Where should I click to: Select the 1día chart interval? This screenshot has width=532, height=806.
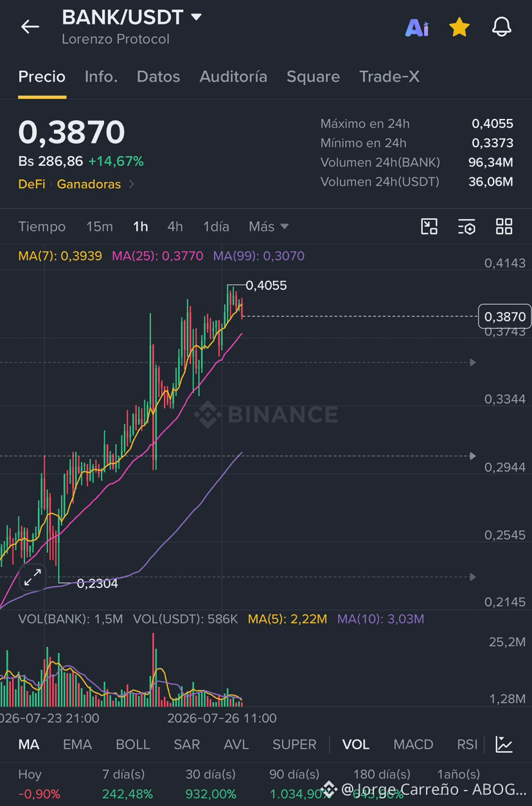(216, 226)
